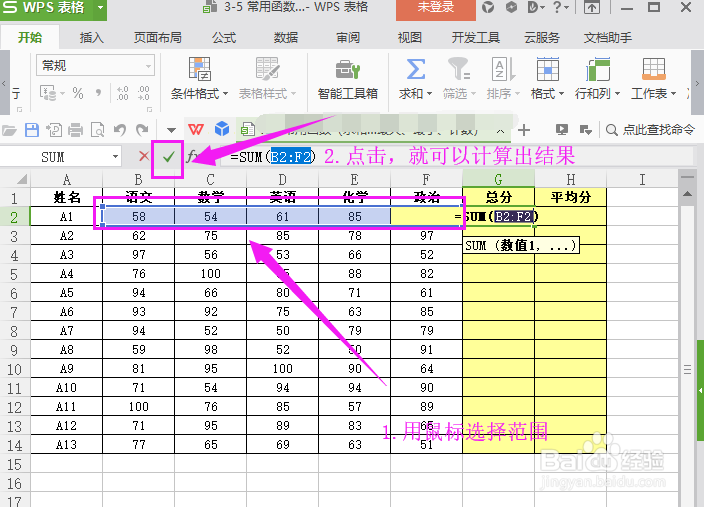Open the 审阅 ribbon tab

tap(348, 38)
